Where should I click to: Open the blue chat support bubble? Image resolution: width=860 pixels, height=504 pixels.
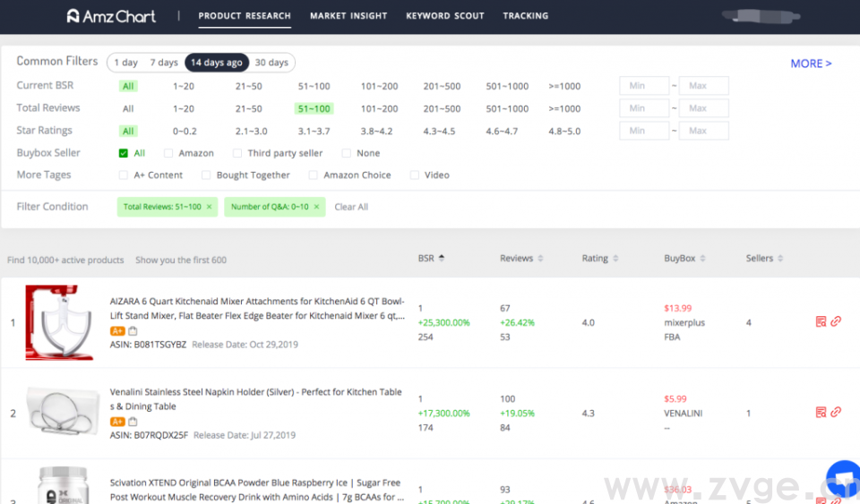point(844,478)
